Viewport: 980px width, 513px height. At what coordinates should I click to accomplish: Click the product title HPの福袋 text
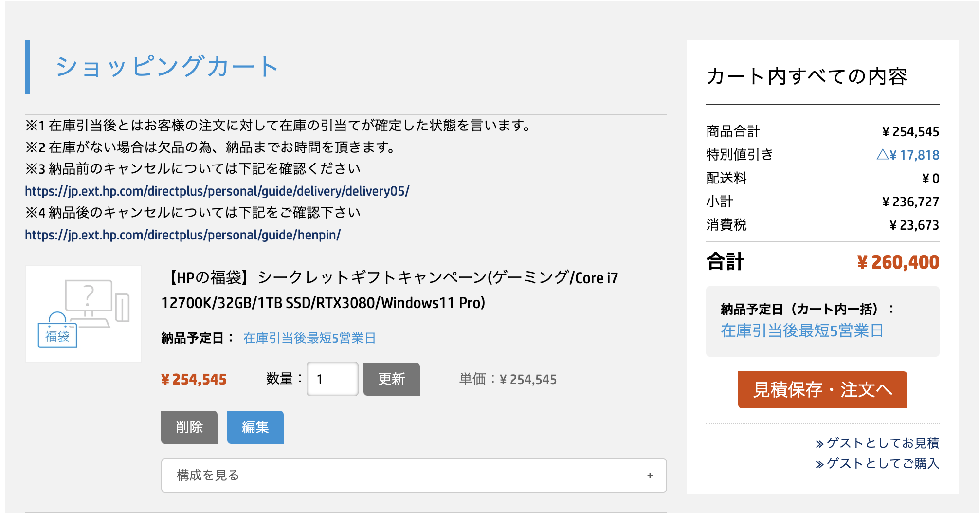tap(389, 290)
